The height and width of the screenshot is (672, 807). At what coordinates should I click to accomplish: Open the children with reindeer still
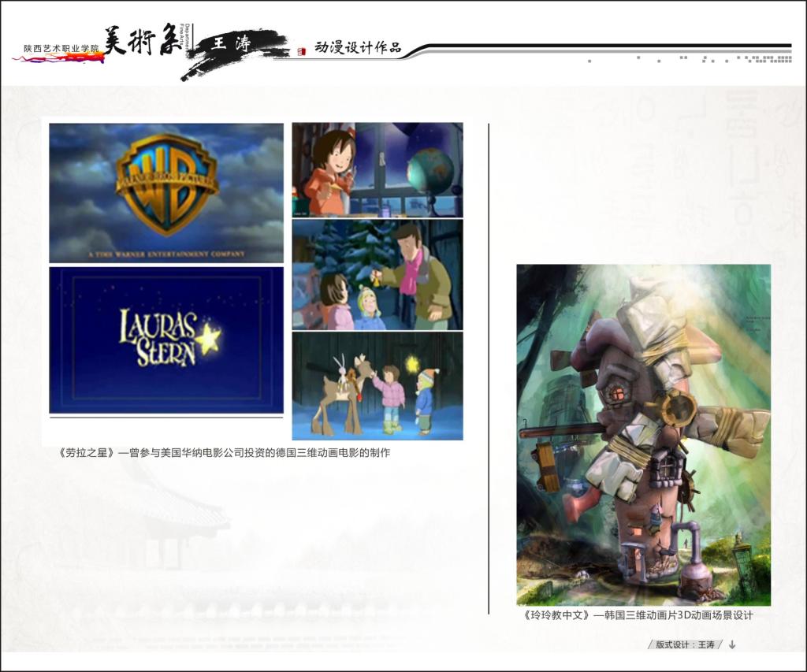377,386
